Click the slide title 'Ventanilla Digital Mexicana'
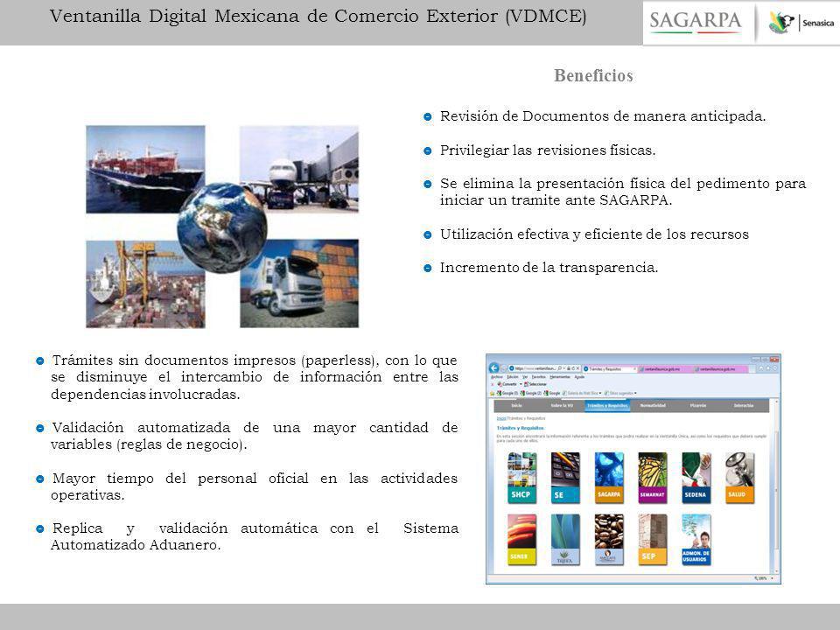The height and width of the screenshot is (630, 840). click(318, 17)
